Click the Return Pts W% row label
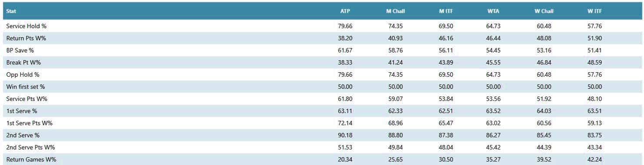This screenshot has height=165, width=644. click(x=26, y=38)
